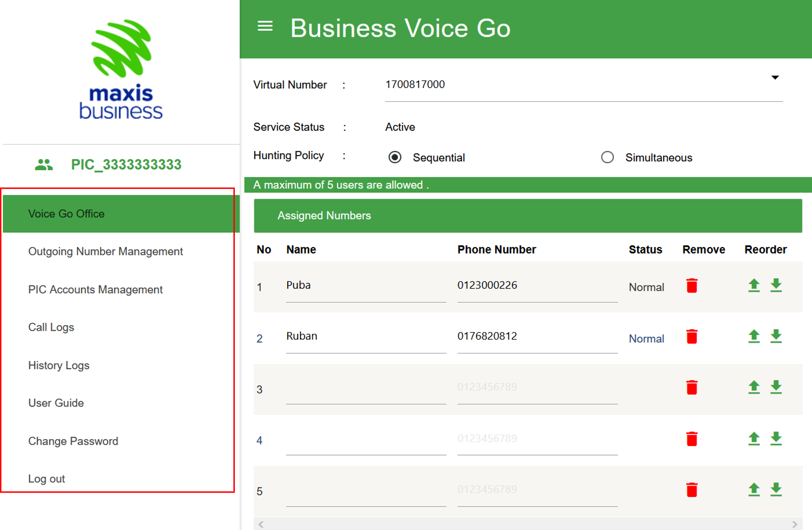Click row 3 move-up arrow
This screenshot has width=812, height=530.
click(754, 387)
